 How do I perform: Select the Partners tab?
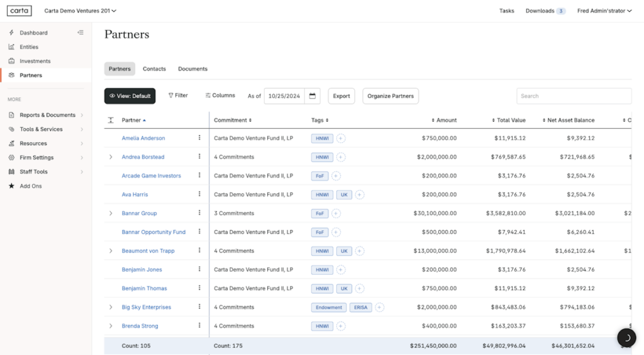(119, 69)
